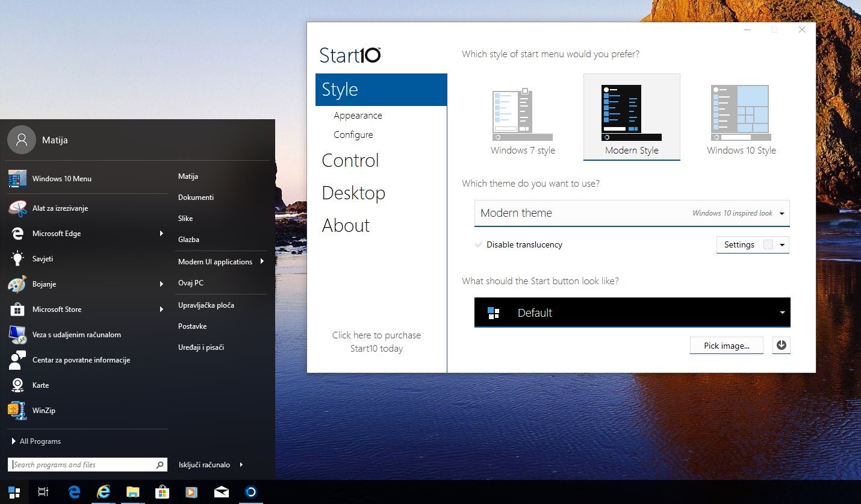Open Edge from the taskbar
861x504 pixels.
75,492
